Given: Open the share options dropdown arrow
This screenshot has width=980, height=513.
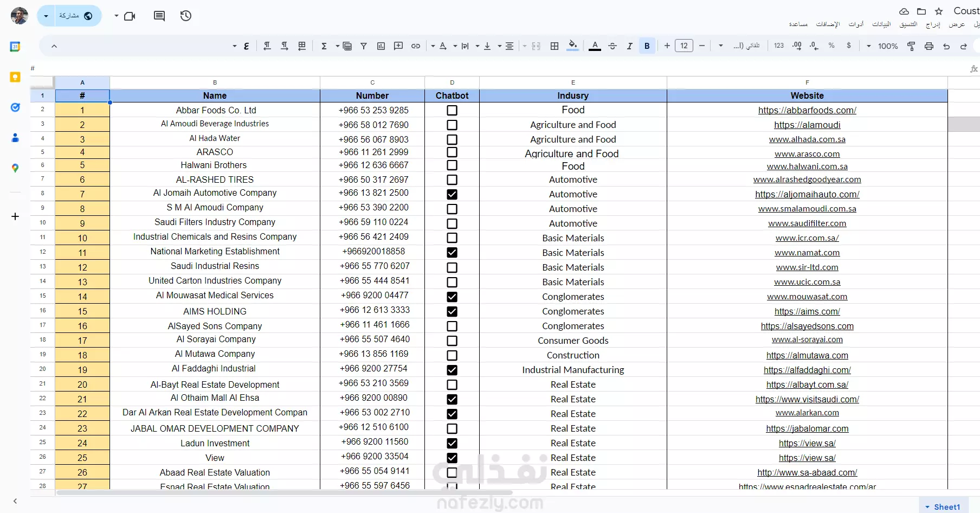Looking at the screenshot, I should 46,16.
